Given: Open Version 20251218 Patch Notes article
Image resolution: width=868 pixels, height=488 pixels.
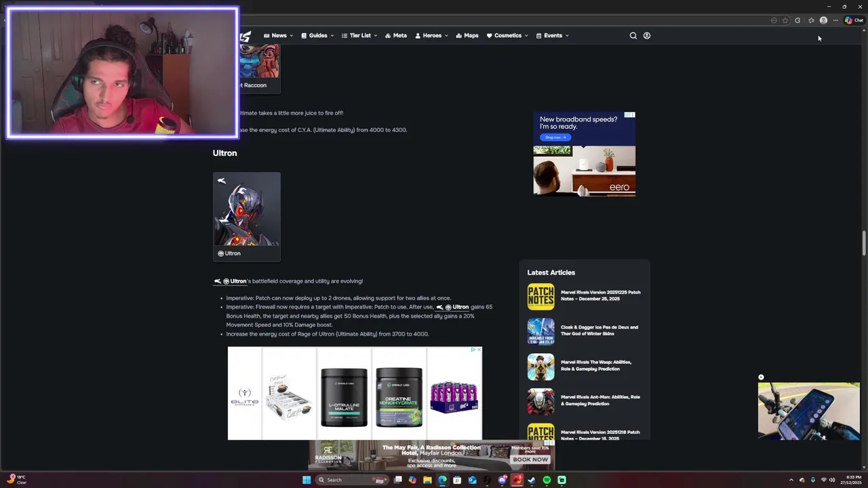Looking at the screenshot, I should pyautogui.click(x=600, y=435).
